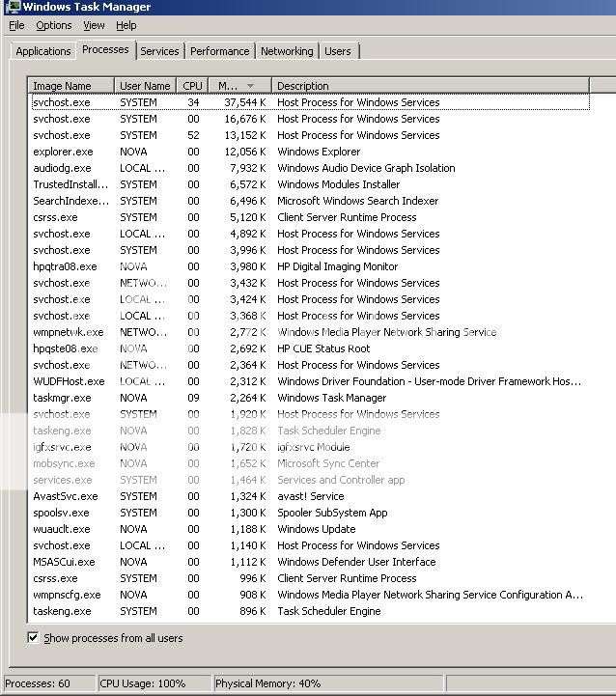Click the Physical Memory: 40% status entry
Image resolution: width=616 pixels, height=696 pixels.
point(328,683)
